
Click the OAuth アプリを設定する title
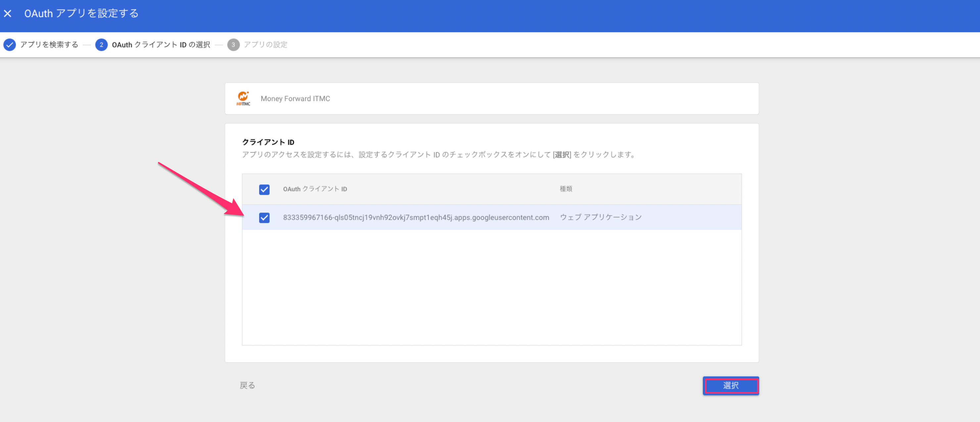(x=81, y=14)
